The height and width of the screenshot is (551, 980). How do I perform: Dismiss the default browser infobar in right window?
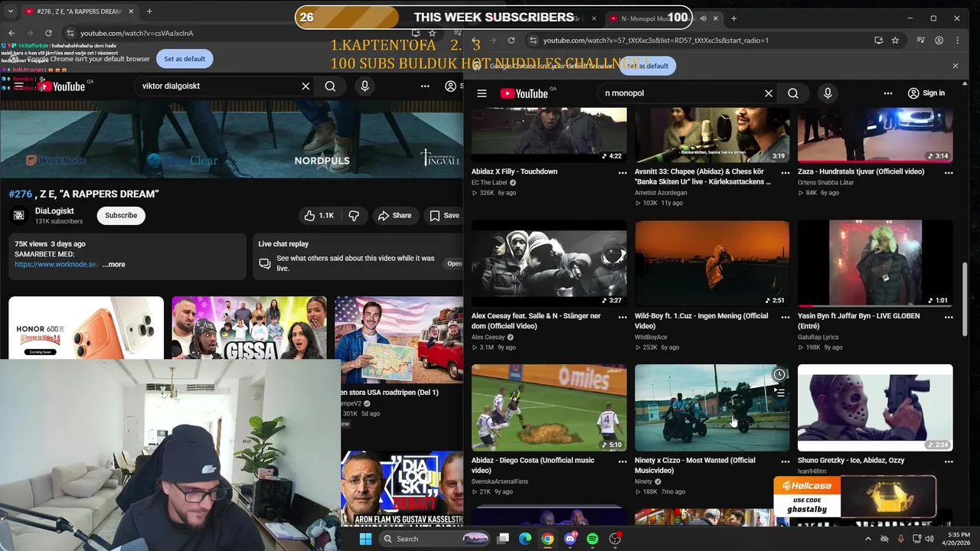955,66
